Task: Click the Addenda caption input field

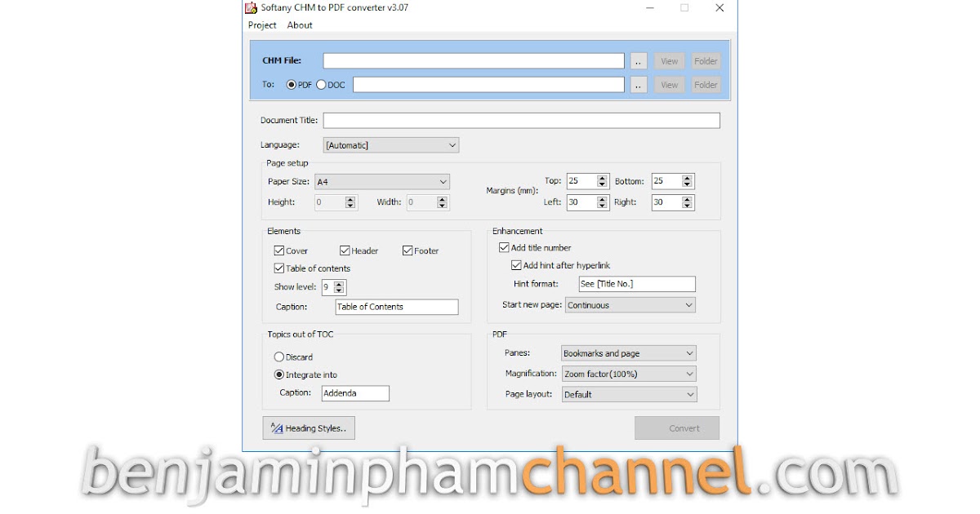Action: [x=355, y=393]
